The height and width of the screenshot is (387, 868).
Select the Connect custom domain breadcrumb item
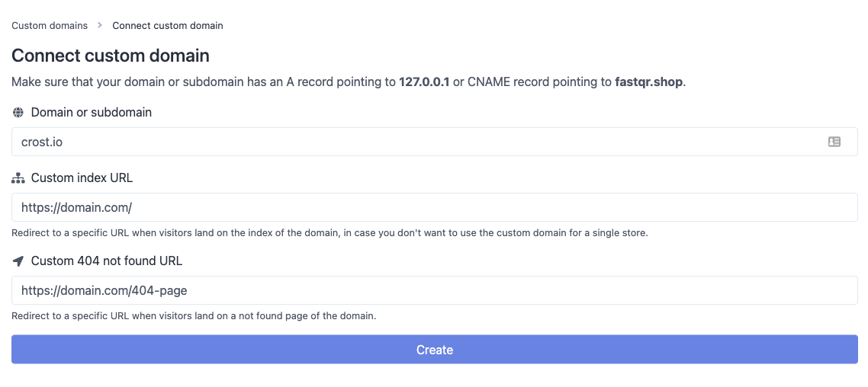tap(168, 25)
